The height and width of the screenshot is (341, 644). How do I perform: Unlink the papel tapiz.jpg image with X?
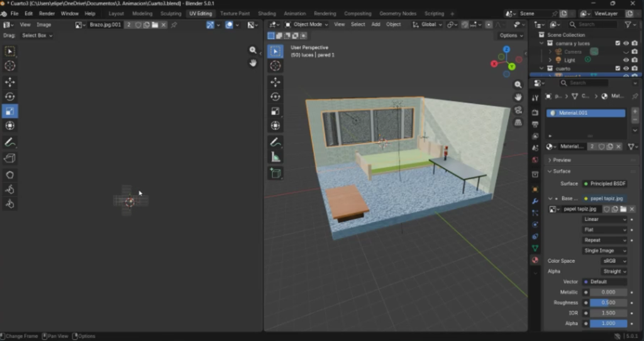632,209
